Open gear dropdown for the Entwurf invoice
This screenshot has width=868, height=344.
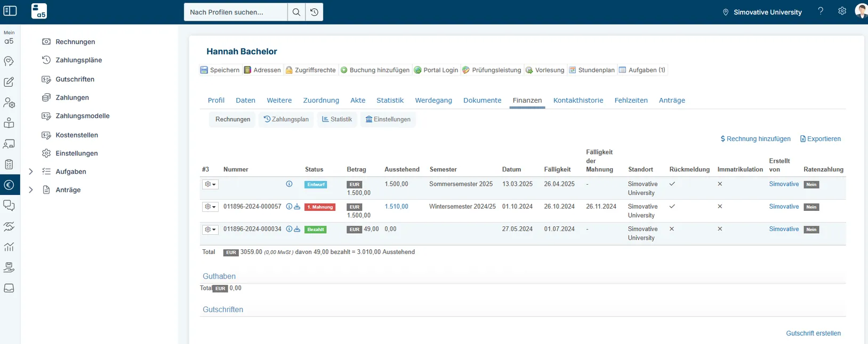[x=210, y=184]
